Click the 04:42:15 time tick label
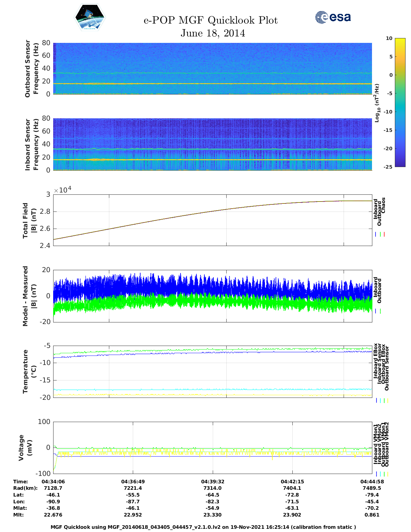 (292, 481)
